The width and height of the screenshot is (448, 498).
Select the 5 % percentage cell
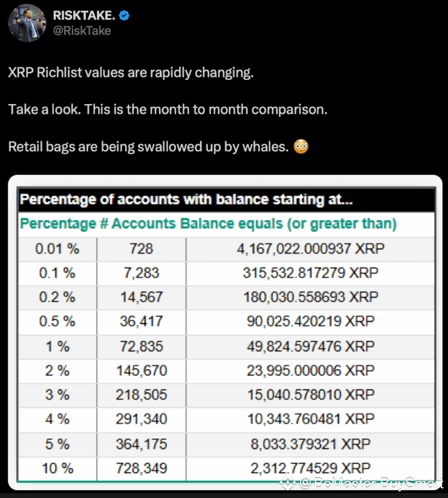(57, 444)
